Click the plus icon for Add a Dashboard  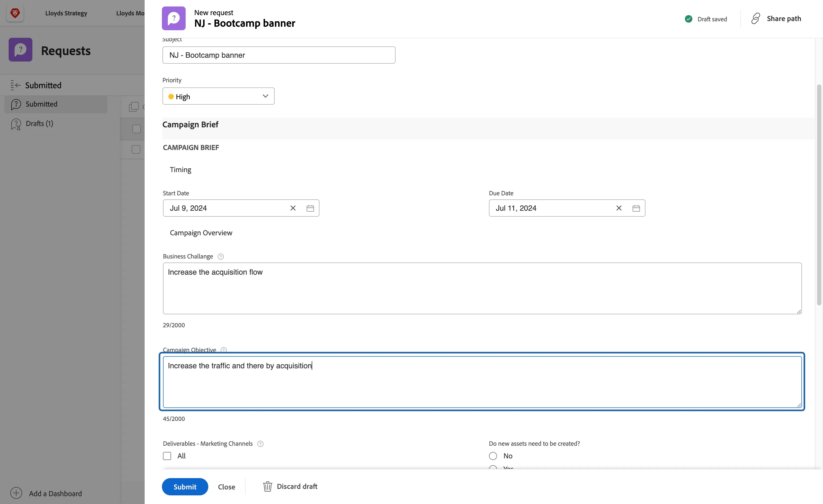click(16, 493)
